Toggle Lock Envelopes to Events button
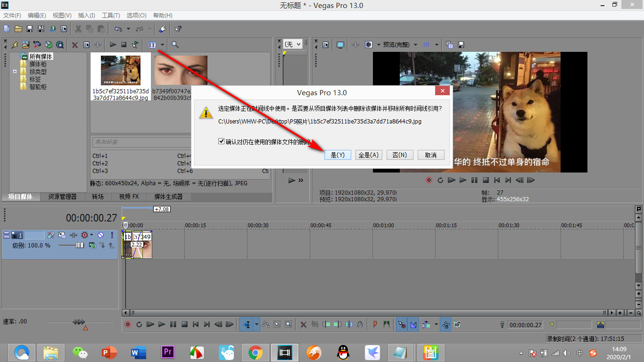Viewport: 644px width, 362px height. [446, 324]
